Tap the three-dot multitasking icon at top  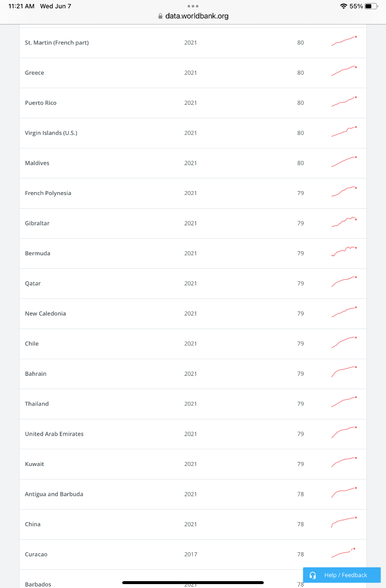[x=193, y=6]
